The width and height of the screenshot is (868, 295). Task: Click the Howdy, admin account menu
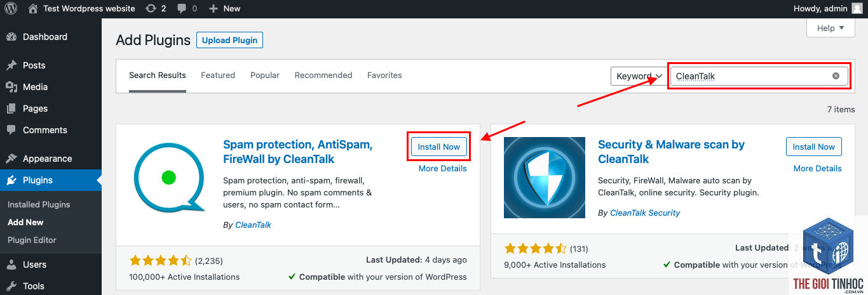828,8
